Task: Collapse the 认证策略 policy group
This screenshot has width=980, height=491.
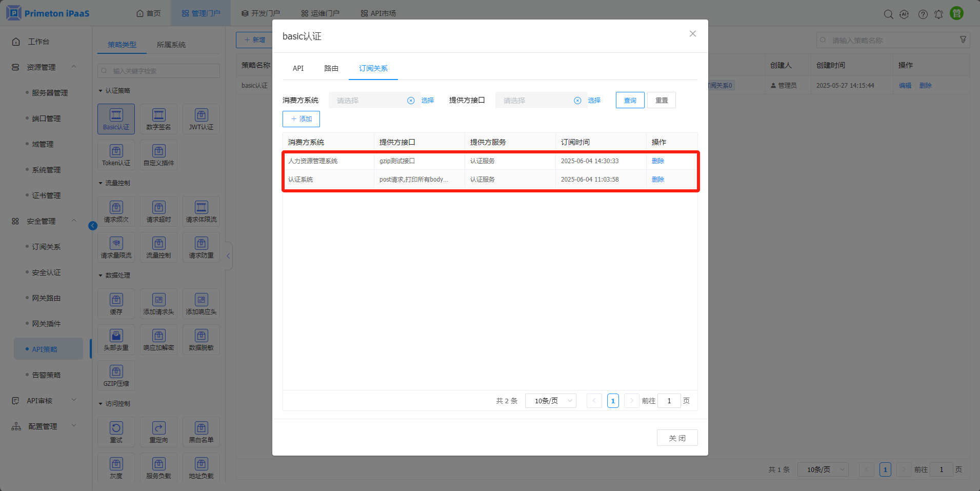Action: 101,91
